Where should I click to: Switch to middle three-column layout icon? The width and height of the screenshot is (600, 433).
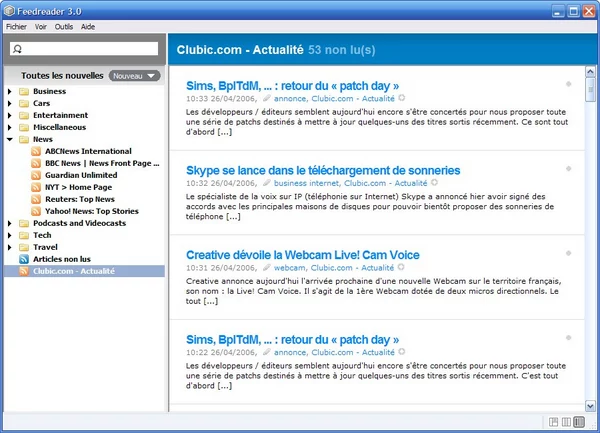566,422
